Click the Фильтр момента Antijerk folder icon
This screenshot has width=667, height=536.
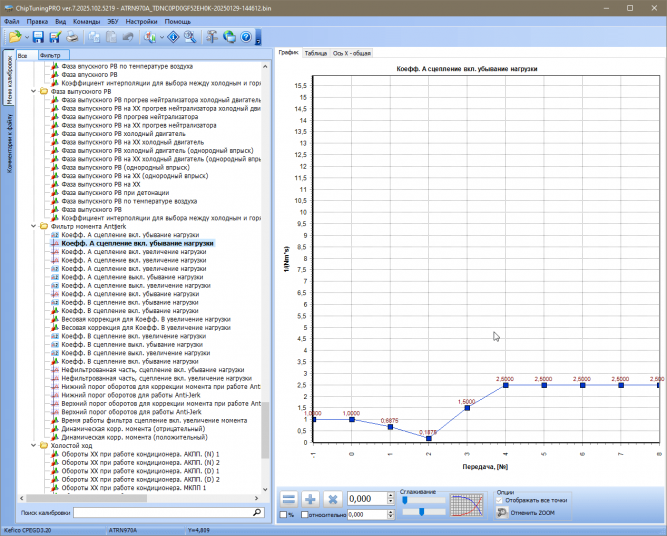(x=43, y=226)
